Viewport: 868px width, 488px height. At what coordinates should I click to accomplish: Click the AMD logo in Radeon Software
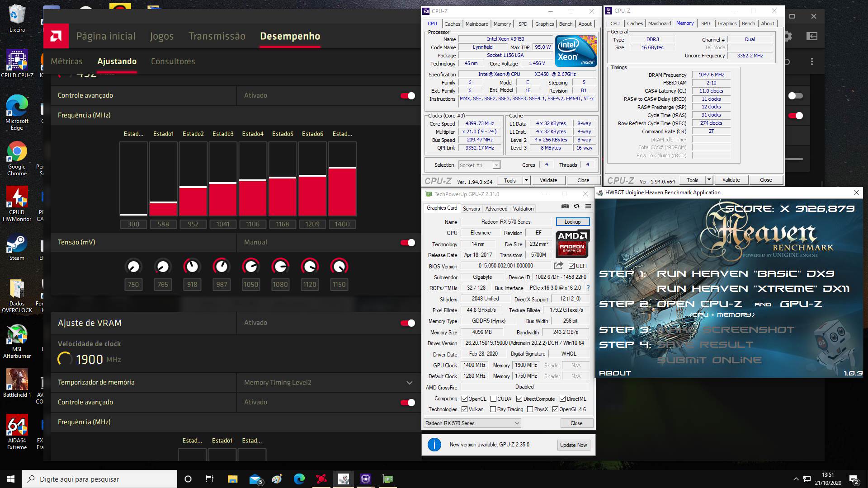tap(56, 36)
